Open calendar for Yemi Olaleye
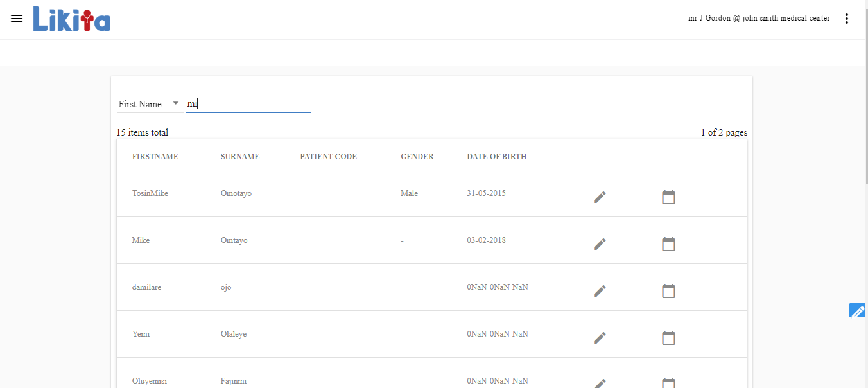 click(668, 338)
